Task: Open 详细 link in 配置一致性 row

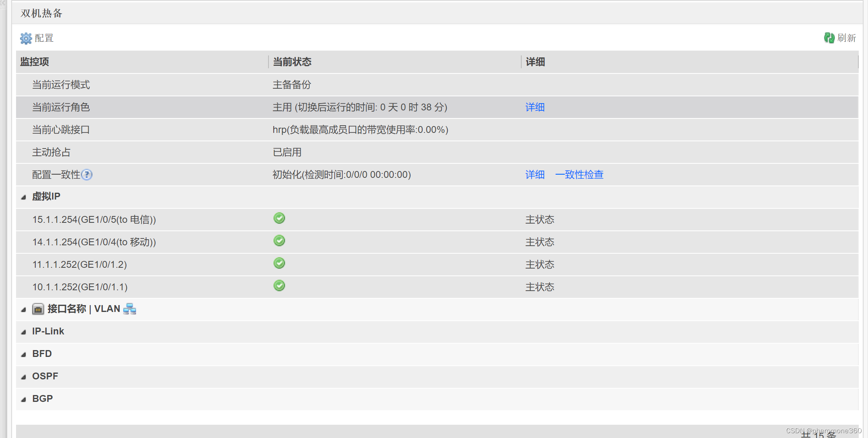Action: (x=535, y=175)
